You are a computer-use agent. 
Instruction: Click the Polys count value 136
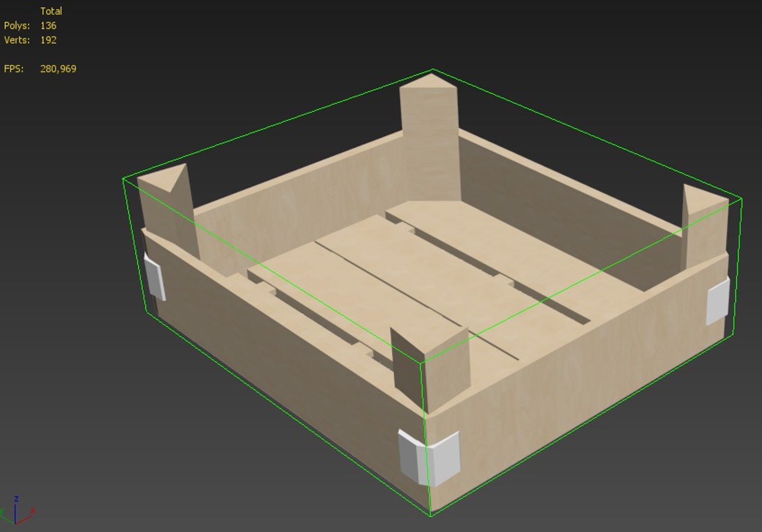[x=48, y=26]
